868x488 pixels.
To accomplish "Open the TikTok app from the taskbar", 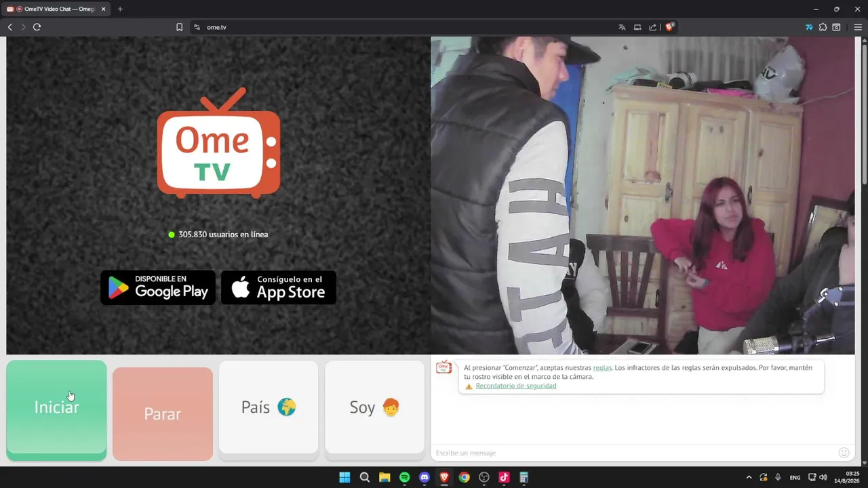I will tap(504, 477).
